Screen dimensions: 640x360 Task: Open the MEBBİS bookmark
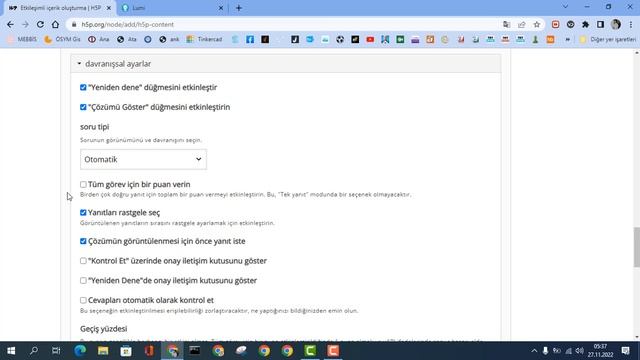[22, 40]
